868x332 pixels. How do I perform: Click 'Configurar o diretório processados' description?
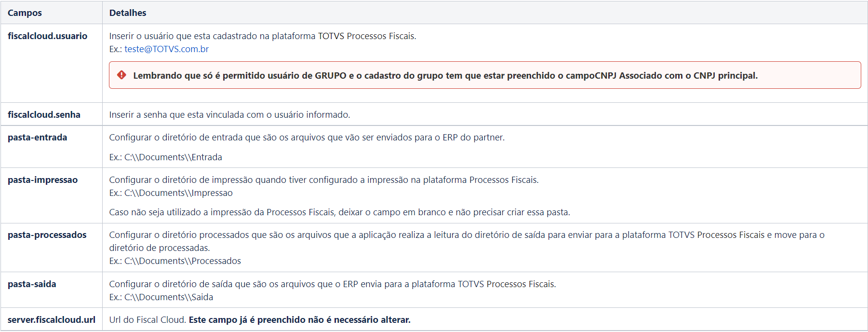coord(467,241)
